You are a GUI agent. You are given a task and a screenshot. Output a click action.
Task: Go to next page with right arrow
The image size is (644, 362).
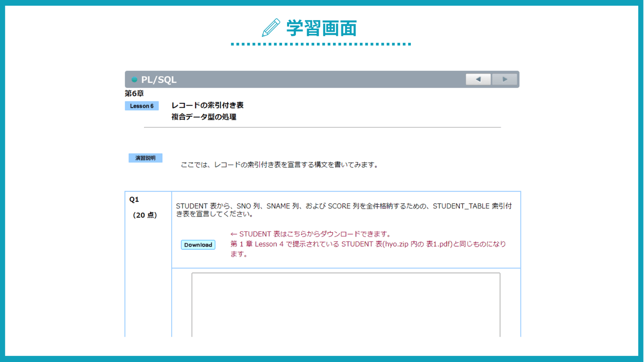pyautogui.click(x=505, y=79)
